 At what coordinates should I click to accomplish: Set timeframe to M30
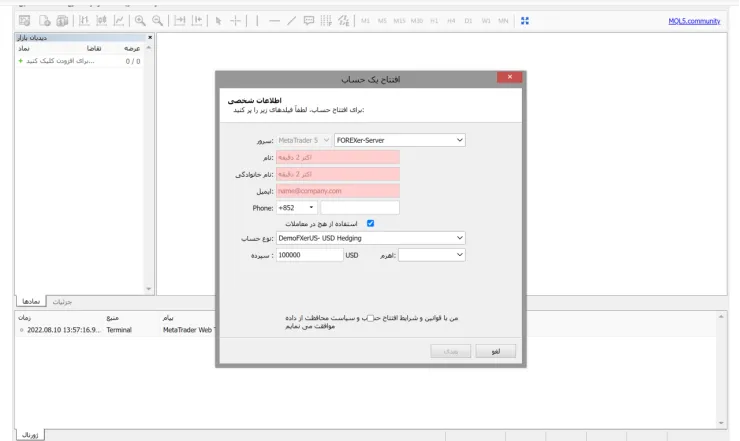(417, 21)
